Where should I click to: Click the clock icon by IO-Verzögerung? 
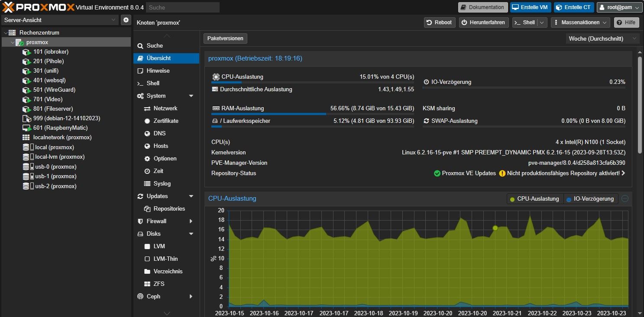pyautogui.click(x=426, y=82)
